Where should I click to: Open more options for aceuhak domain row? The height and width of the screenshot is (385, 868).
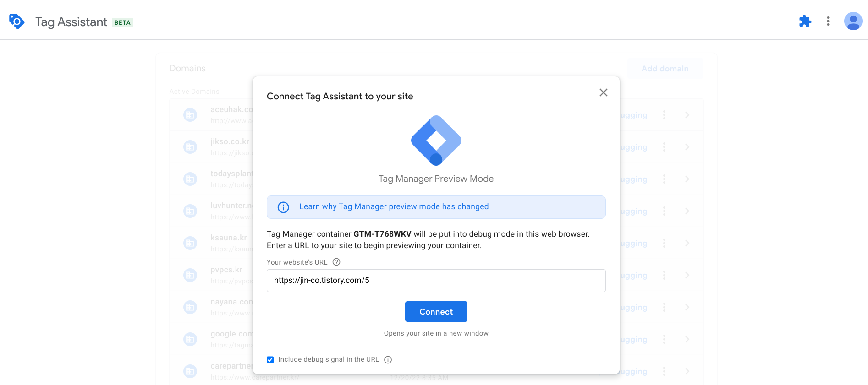(x=664, y=115)
